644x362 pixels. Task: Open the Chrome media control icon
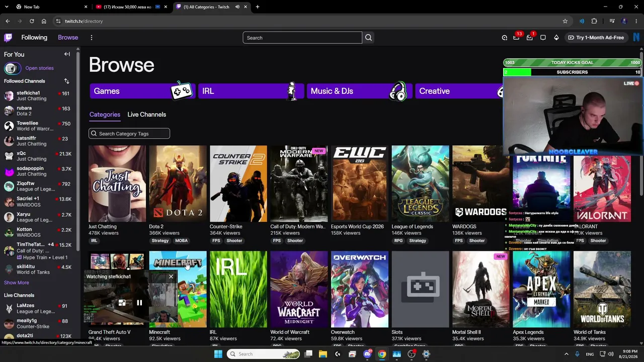click(x=612, y=21)
